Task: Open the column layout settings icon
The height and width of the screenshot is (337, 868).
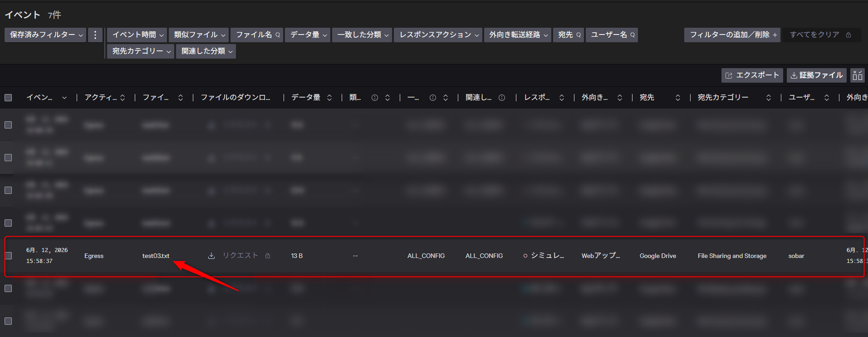Action: [858, 75]
